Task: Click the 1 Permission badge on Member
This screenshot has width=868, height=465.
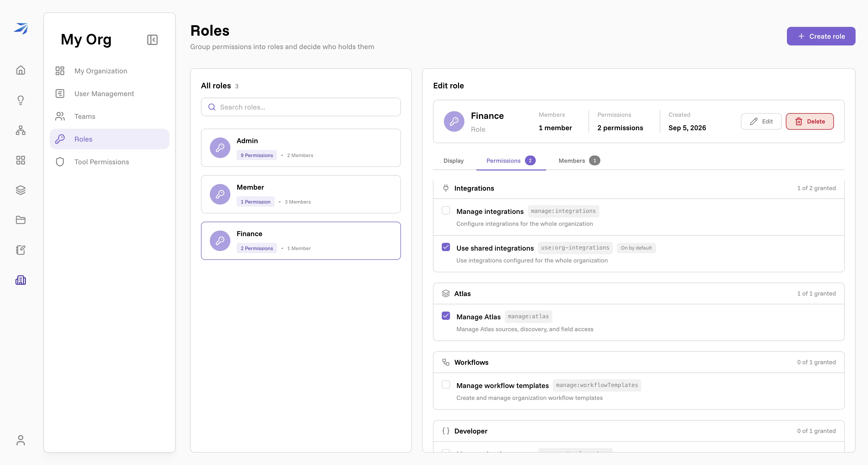Action: click(x=255, y=202)
